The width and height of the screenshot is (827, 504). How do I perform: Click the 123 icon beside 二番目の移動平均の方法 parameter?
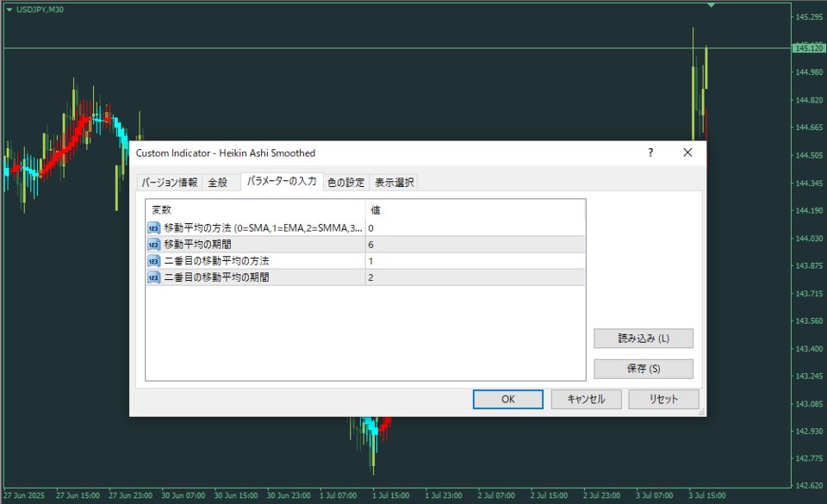pos(153,259)
